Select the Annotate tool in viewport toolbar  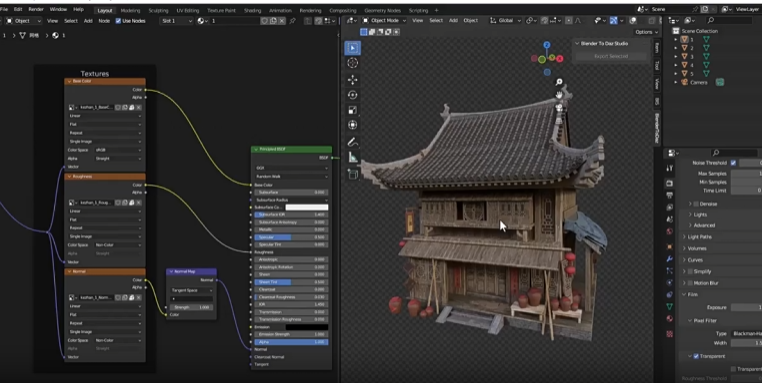click(x=353, y=142)
